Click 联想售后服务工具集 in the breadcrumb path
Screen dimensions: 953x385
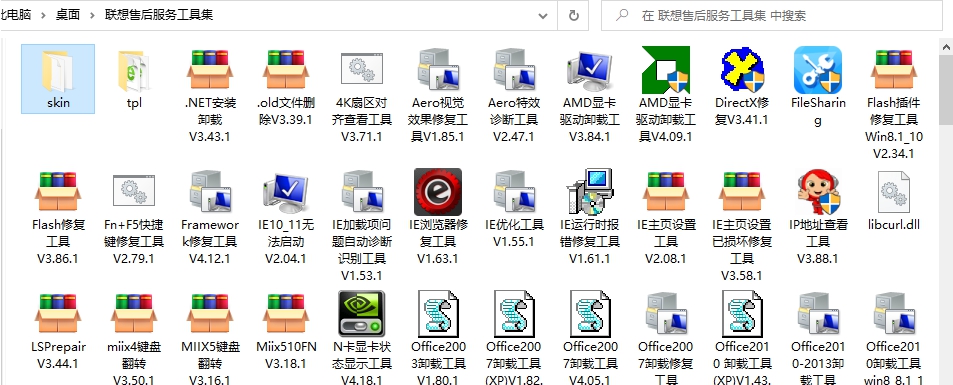pyautogui.click(x=159, y=15)
